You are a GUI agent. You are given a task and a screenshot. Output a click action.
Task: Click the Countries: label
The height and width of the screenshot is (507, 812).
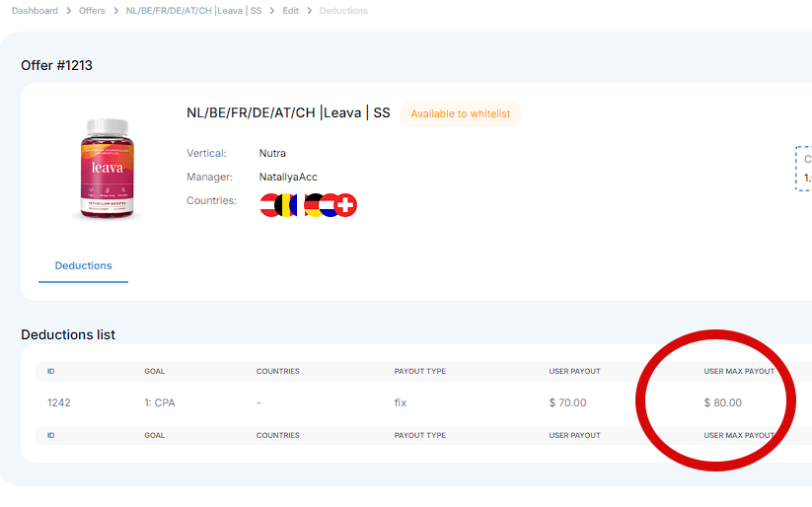(x=211, y=200)
